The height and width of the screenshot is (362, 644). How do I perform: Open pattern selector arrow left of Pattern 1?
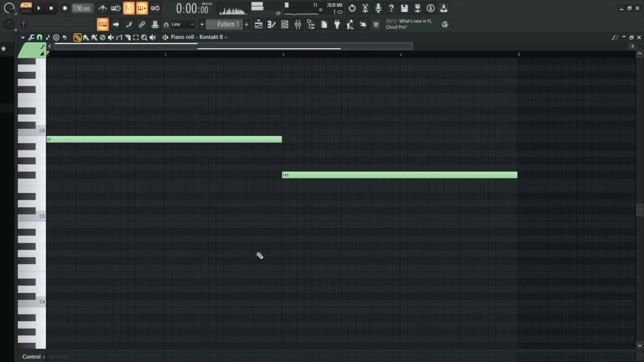pyautogui.click(x=202, y=24)
